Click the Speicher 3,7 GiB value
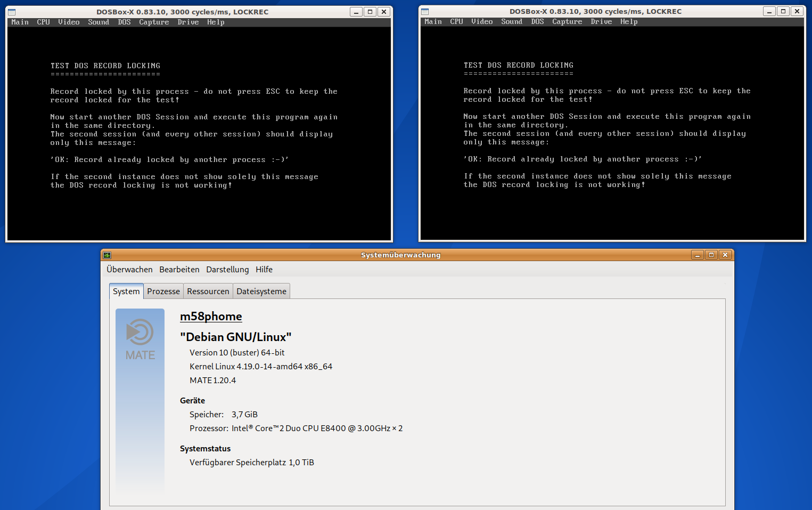 pos(244,415)
